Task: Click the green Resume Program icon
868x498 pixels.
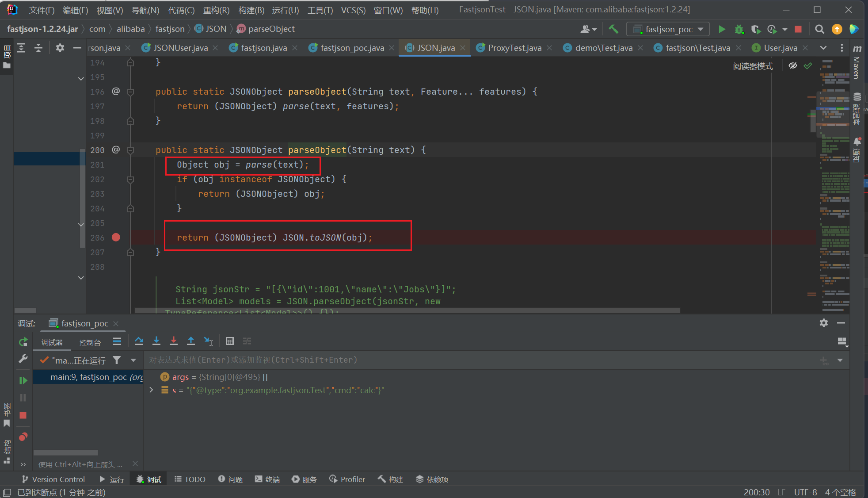Action: (23, 380)
